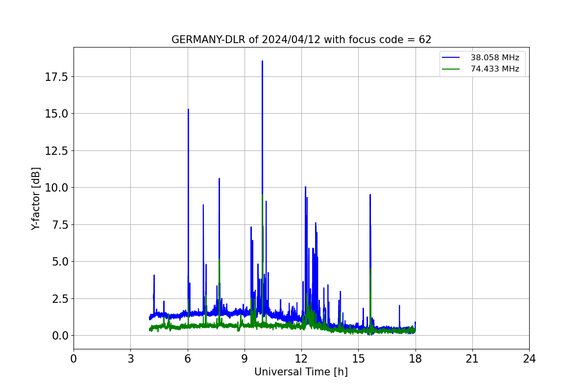588x392 pixels.
Task: Click the 17.5 y-axis tick label
Action: 57,76
